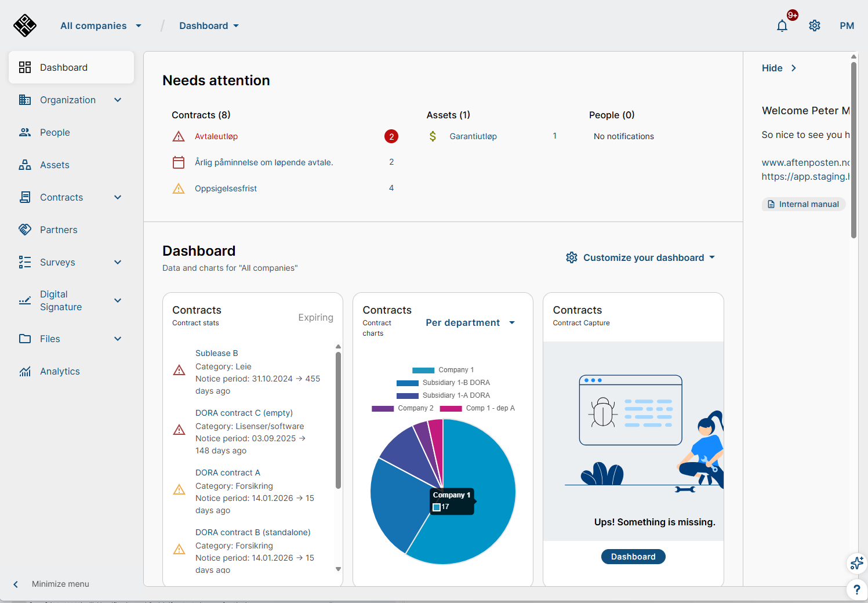Open the notifications bell
Screen dimensions: 868x603
pos(782,26)
